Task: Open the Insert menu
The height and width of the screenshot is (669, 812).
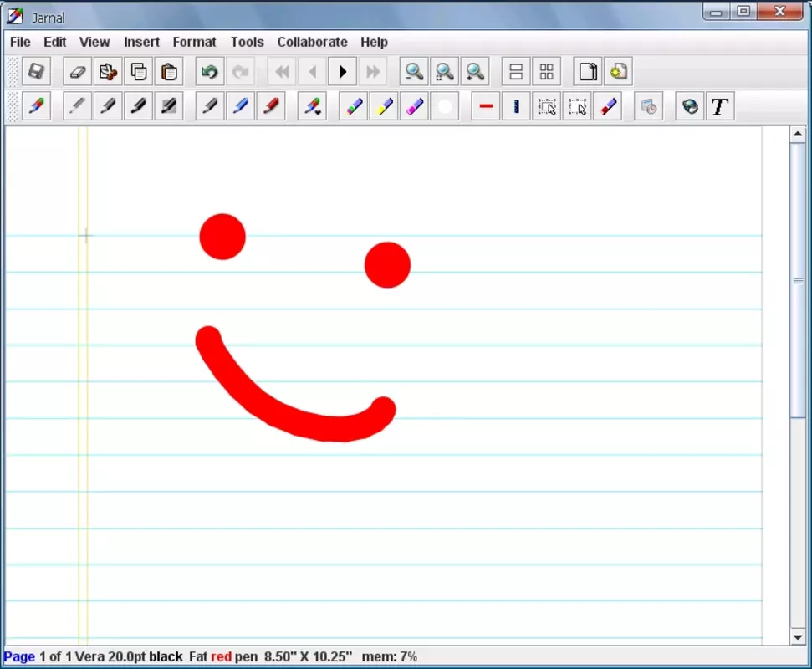Action: (x=141, y=42)
